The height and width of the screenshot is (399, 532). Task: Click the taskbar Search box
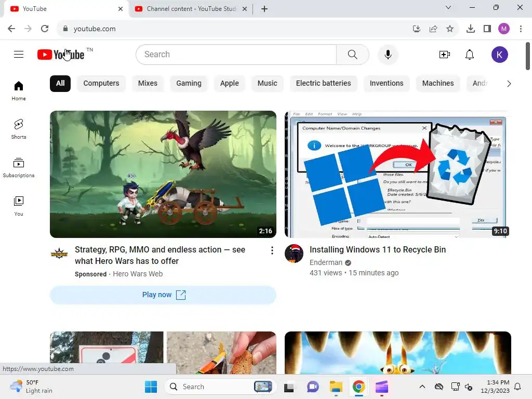coord(220,387)
